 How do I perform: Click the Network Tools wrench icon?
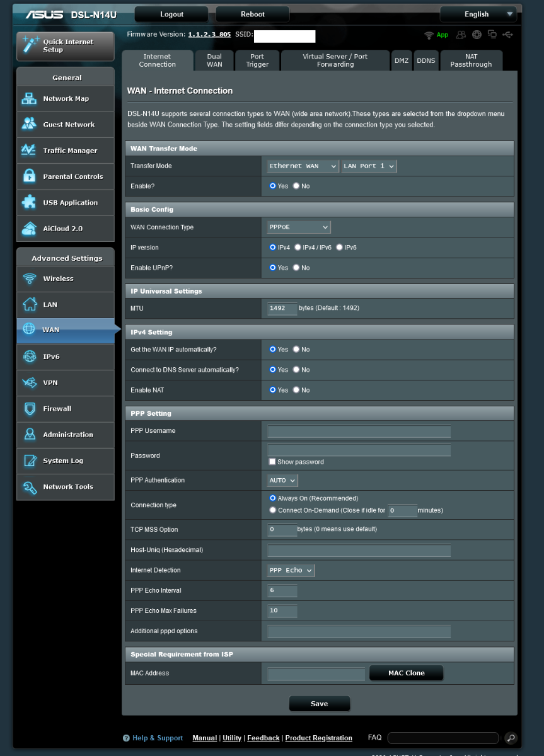[x=29, y=487]
